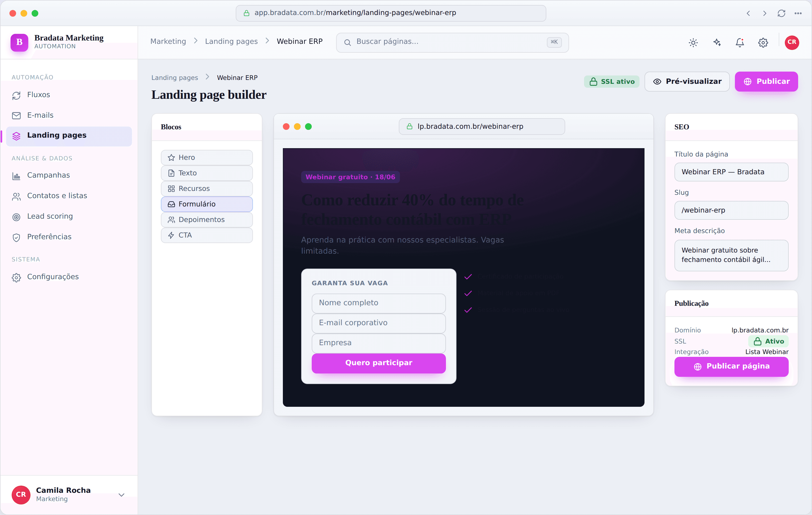Screen dimensions: 812x515
Task: Click domain value lp.bradata.com.br
Action: tap(760, 330)
